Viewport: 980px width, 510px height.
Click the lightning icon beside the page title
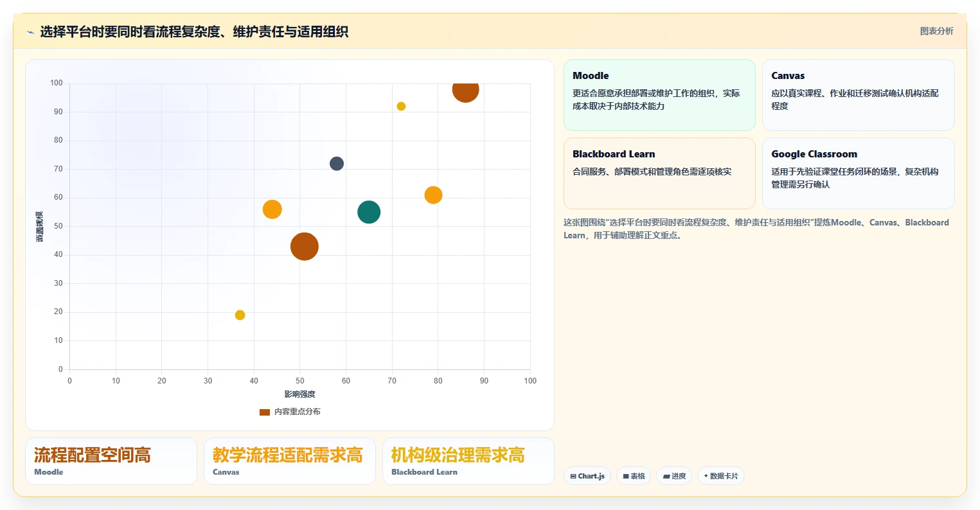tap(30, 32)
